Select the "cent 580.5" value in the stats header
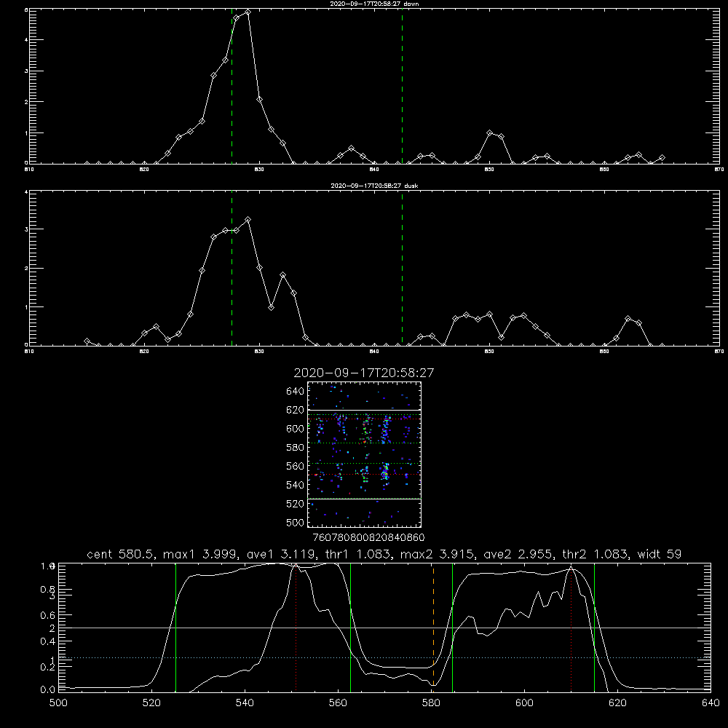728x728 pixels. [121, 554]
